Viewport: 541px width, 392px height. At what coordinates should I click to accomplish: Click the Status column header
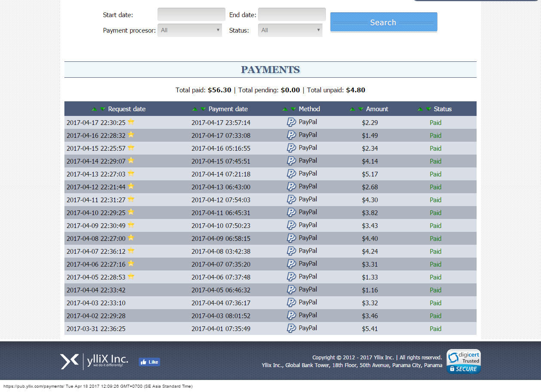[x=443, y=109]
